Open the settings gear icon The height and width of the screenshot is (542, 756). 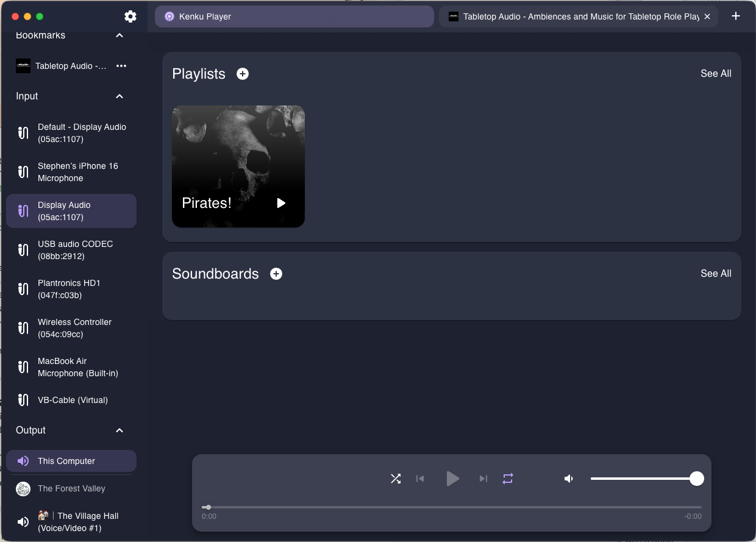click(130, 16)
